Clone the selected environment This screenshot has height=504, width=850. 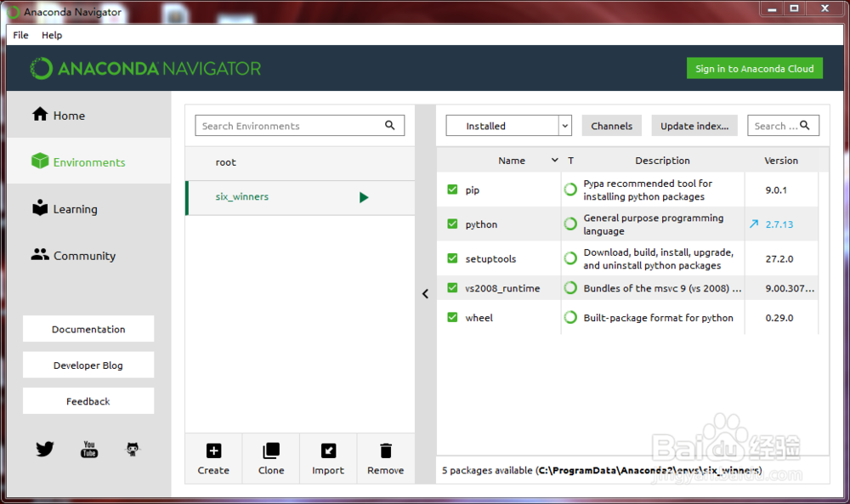[x=271, y=458]
